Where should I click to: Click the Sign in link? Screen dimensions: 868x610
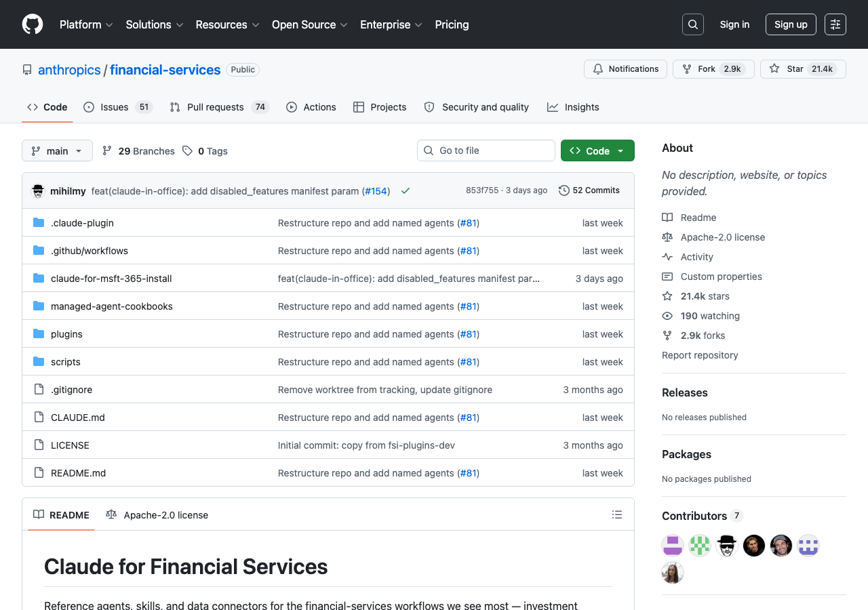click(734, 24)
